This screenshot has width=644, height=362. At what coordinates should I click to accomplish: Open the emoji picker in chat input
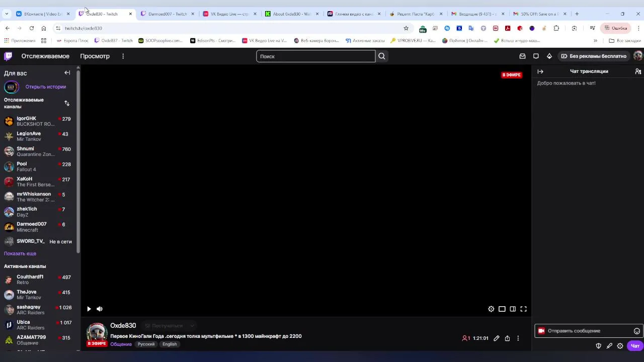pos(637,331)
